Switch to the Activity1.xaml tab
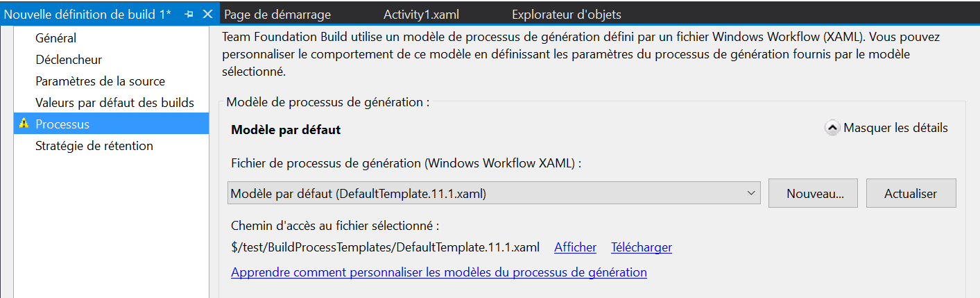 coord(421,14)
